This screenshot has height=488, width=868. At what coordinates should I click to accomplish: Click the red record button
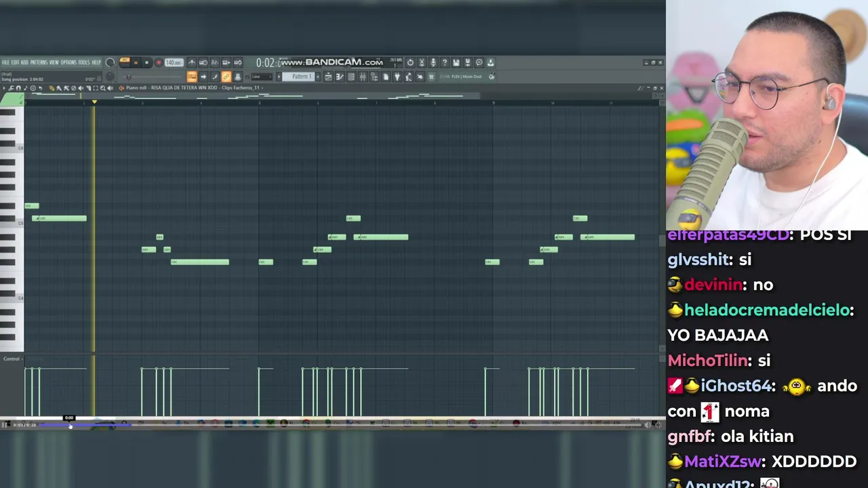coord(159,62)
